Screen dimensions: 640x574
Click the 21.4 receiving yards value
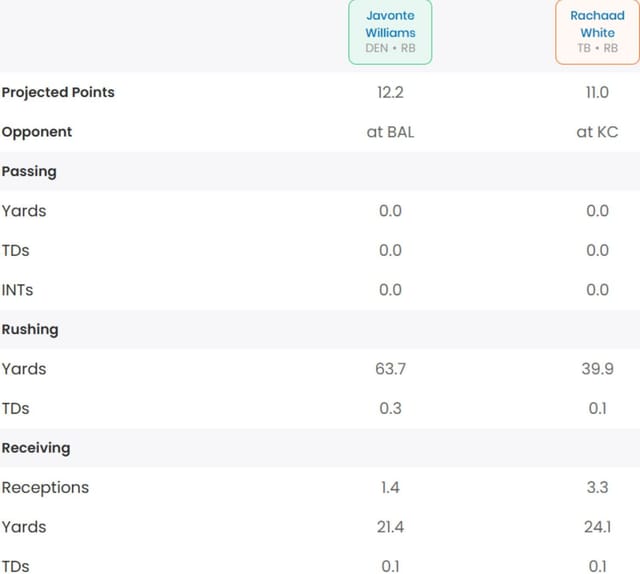[390, 527]
